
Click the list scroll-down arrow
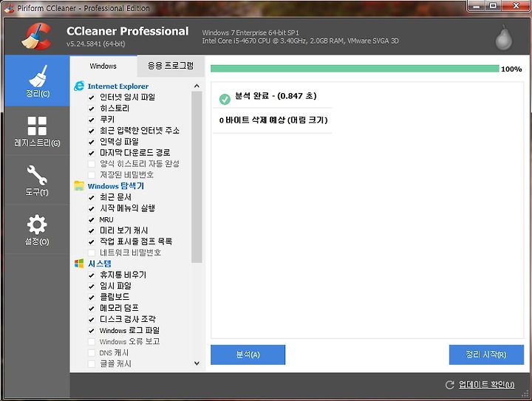click(x=197, y=363)
